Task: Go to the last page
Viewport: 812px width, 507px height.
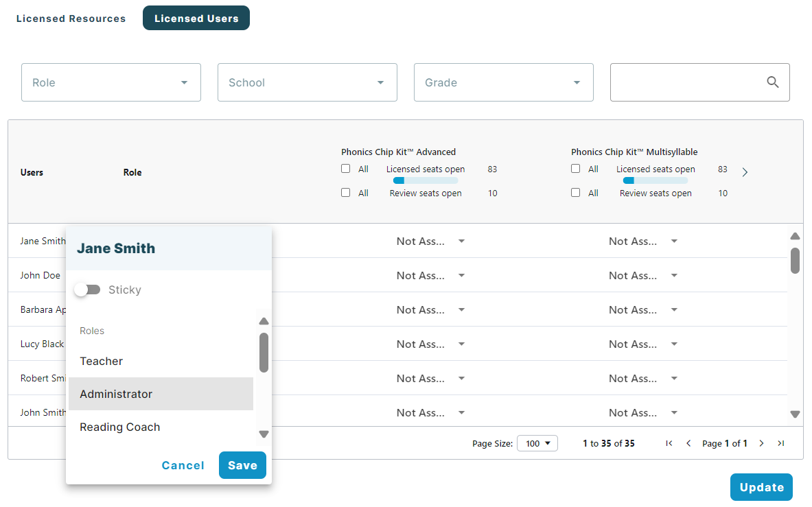Action: (781, 443)
